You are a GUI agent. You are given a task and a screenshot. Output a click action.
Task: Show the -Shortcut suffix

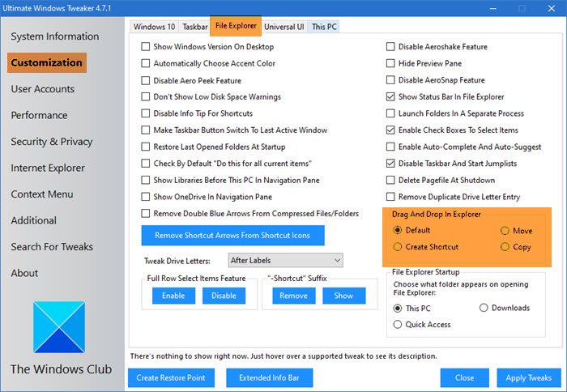[344, 296]
